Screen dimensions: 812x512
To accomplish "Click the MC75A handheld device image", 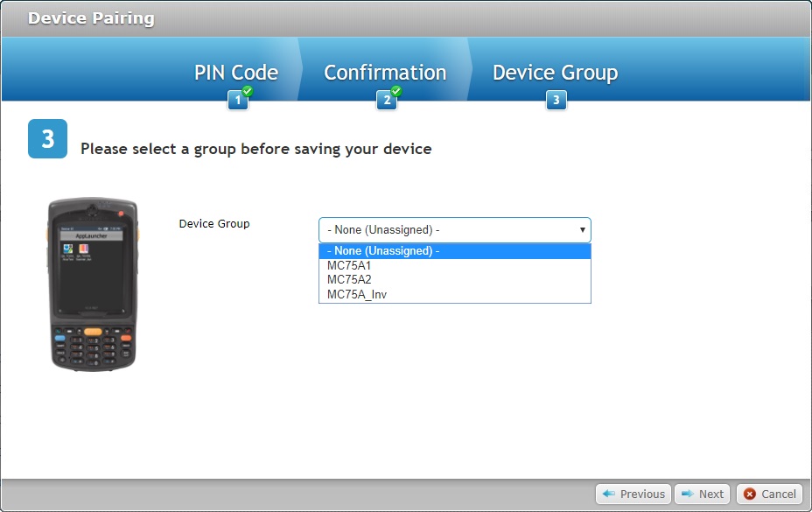I will click(x=92, y=284).
